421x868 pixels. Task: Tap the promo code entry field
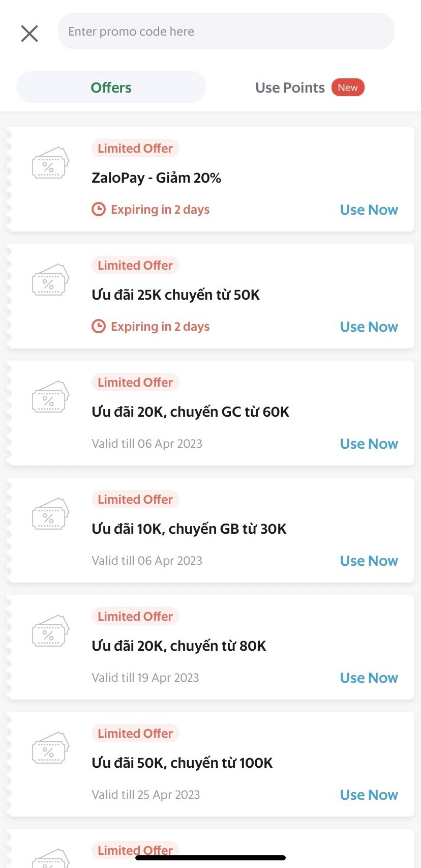click(x=226, y=32)
